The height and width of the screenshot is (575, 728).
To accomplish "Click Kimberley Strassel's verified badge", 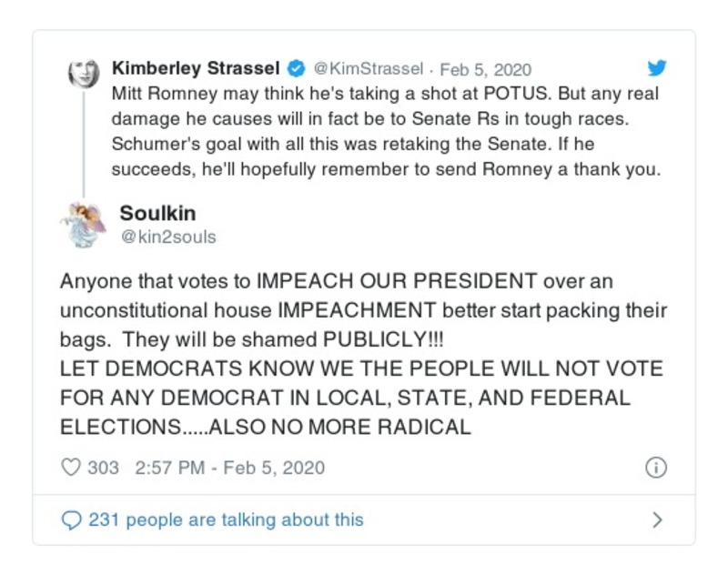I will [x=297, y=69].
